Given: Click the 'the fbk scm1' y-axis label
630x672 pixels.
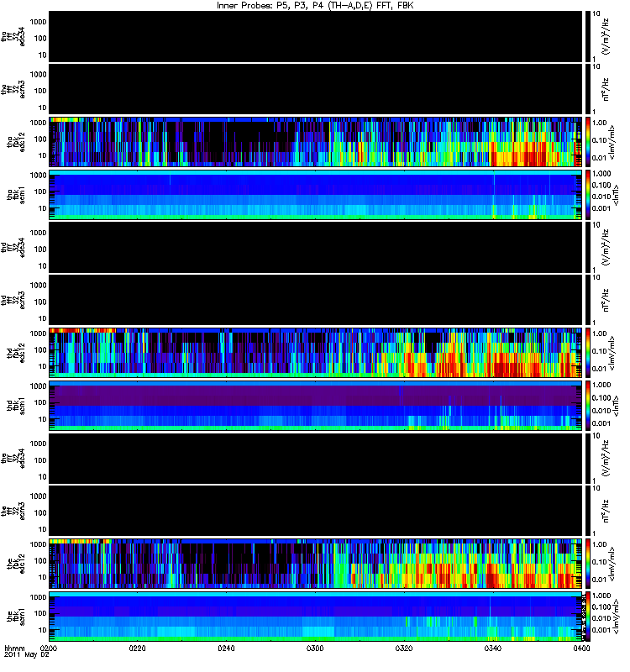Looking at the screenshot, I should tap(16, 617).
